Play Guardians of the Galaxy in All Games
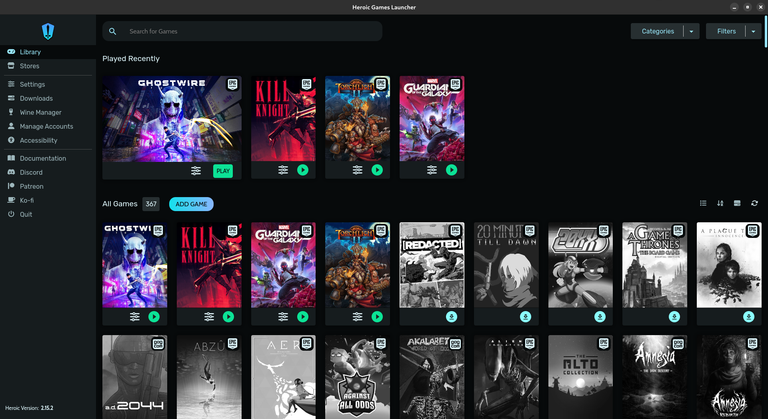The width and height of the screenshot is (768, 419). pos(303,317)
